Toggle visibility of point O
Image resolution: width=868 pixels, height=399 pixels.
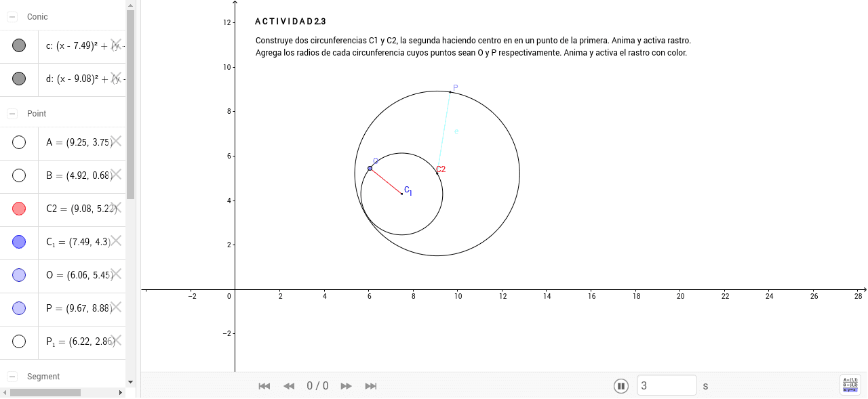pos(19,275)
